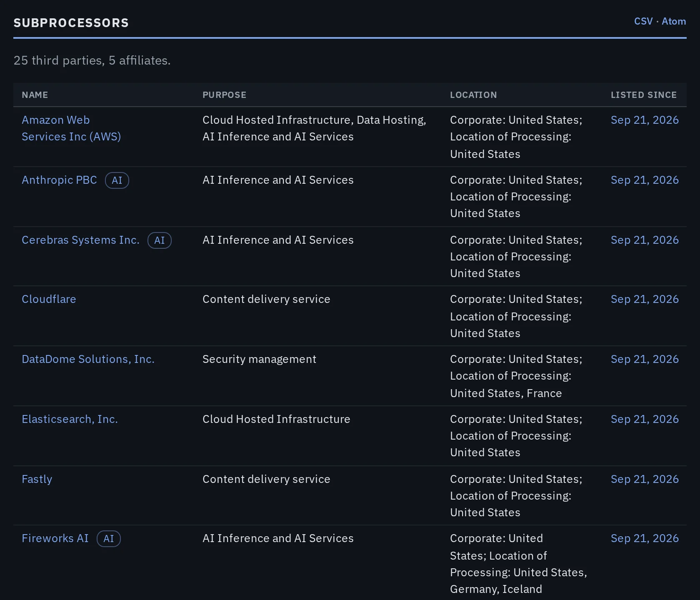Select Elasticsearch's 'Cloud Hosted Infrastructure' purpose
This screenshot has height=600, width=700.
tap(276, 419)
